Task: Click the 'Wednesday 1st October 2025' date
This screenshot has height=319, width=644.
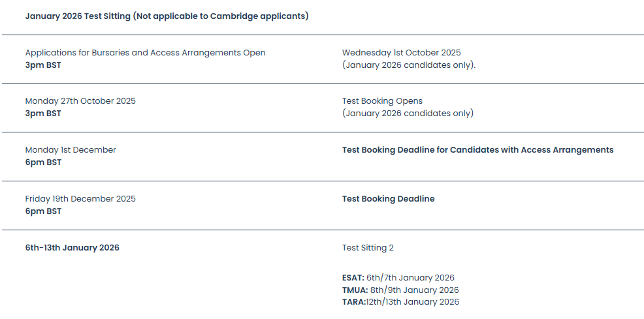Action: coord(401,52)
